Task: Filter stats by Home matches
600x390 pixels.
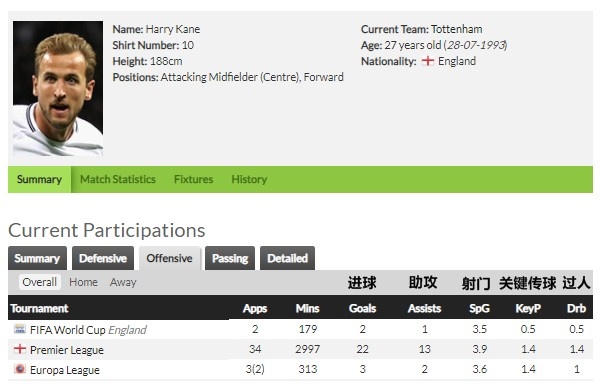Action: click(83, 282)
